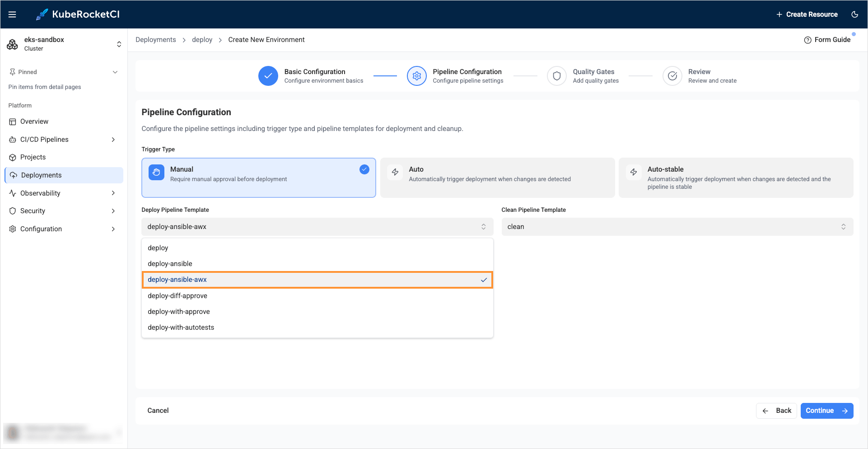Click the Observability activity icon

(13, 193)
